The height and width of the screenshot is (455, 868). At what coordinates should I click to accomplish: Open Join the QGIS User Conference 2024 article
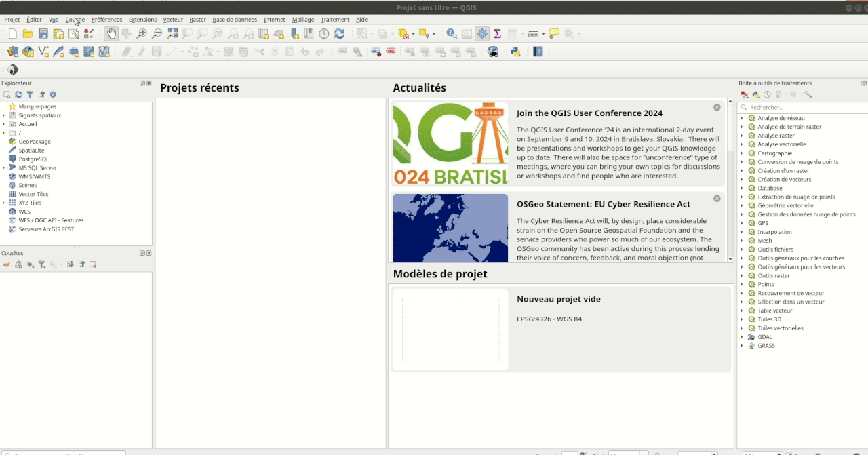pos(589,113)
